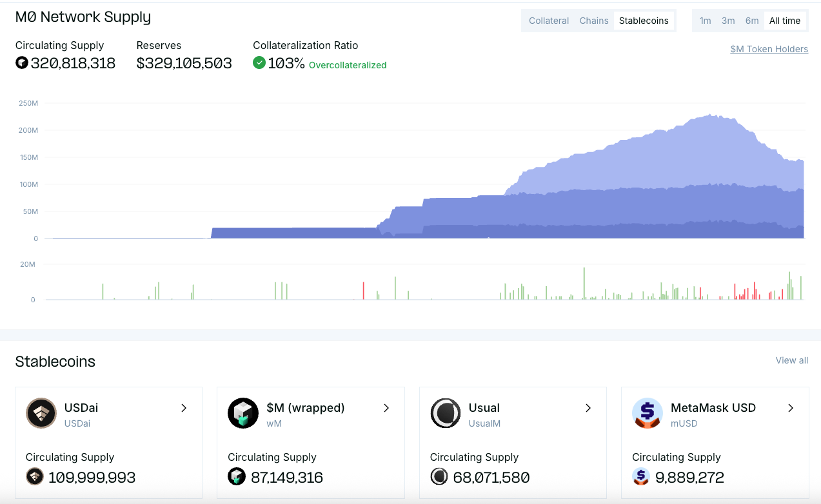Open $M (wrapped) card chevron arrow

pyautogui.click(x=386, y=408)
